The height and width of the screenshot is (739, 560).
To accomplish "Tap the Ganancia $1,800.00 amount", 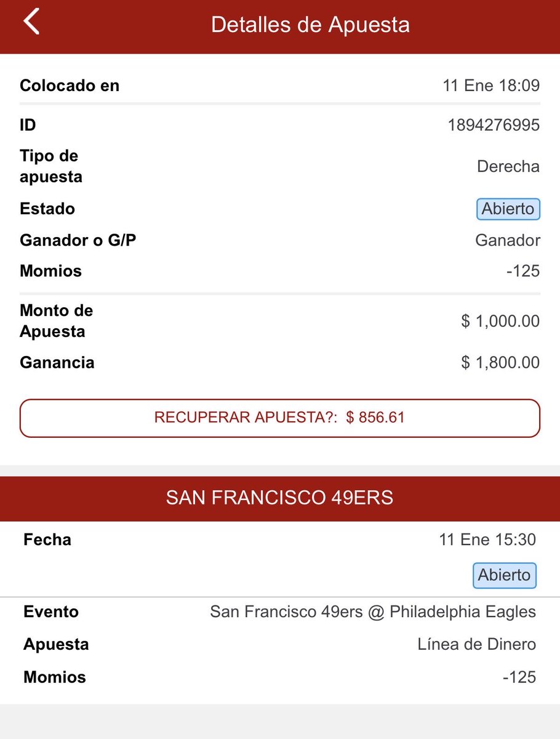I will [500, 363].
